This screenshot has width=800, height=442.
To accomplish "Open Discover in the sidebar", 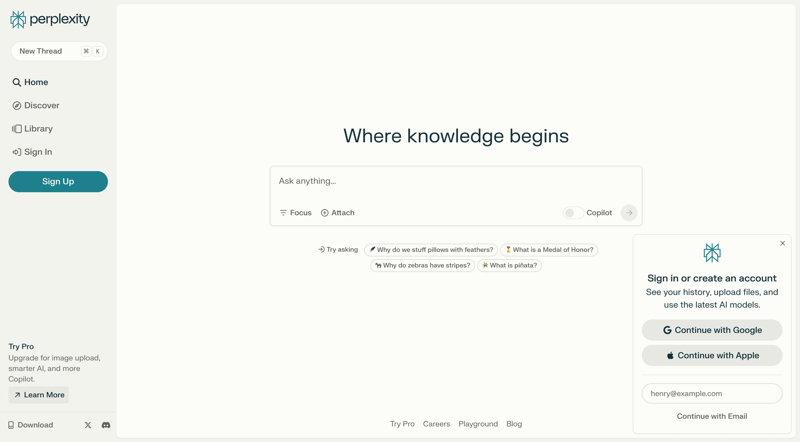I will coord(36,106).
